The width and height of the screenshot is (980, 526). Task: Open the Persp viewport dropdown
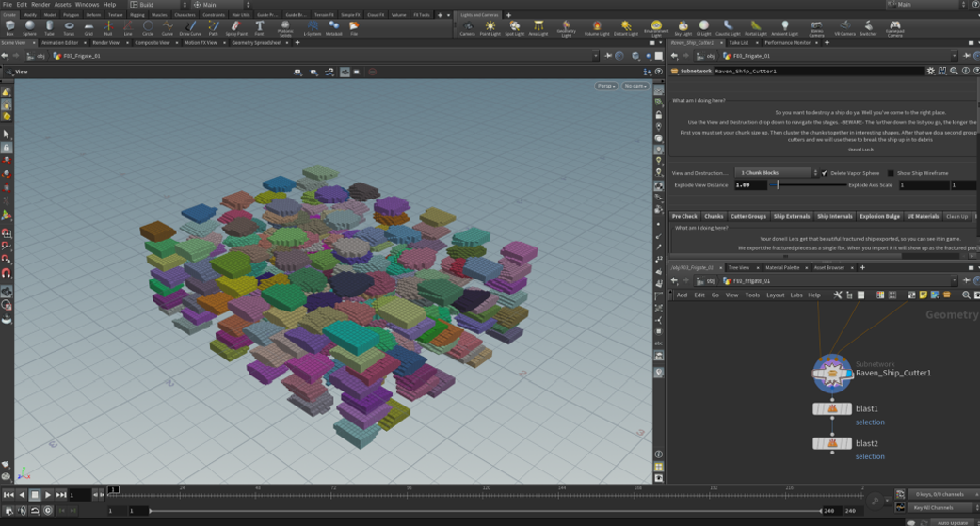tap(606, 86)
